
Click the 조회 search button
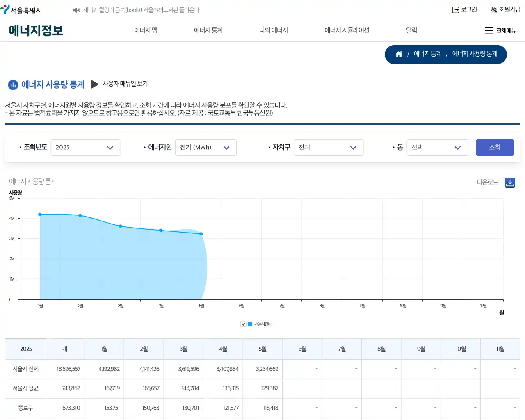coord(495,148)
